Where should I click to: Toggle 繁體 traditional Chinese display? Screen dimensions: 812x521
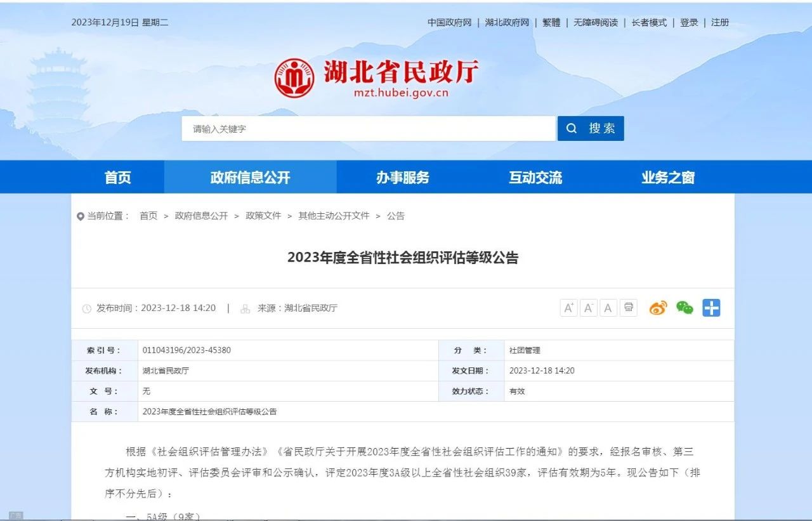551,23
